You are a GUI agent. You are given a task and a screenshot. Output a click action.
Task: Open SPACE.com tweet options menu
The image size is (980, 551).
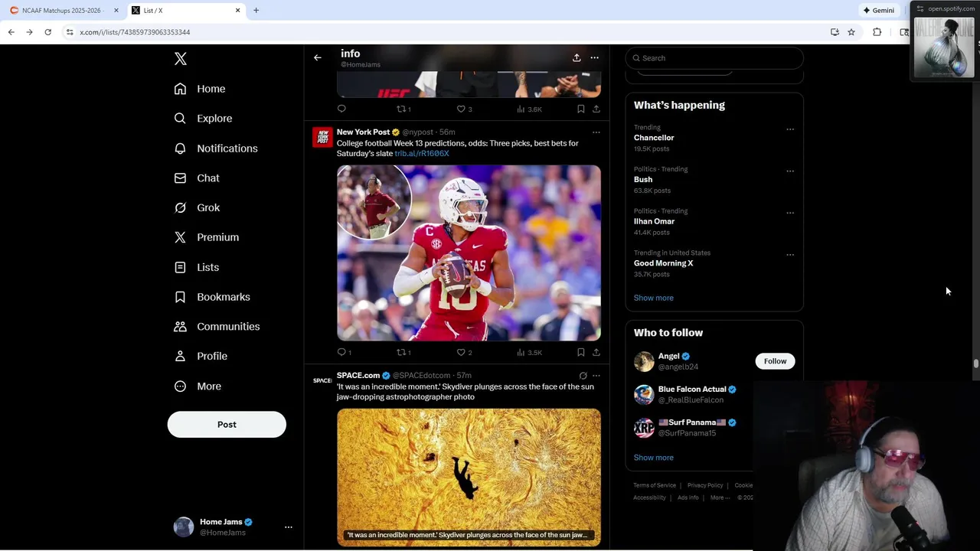596,376
